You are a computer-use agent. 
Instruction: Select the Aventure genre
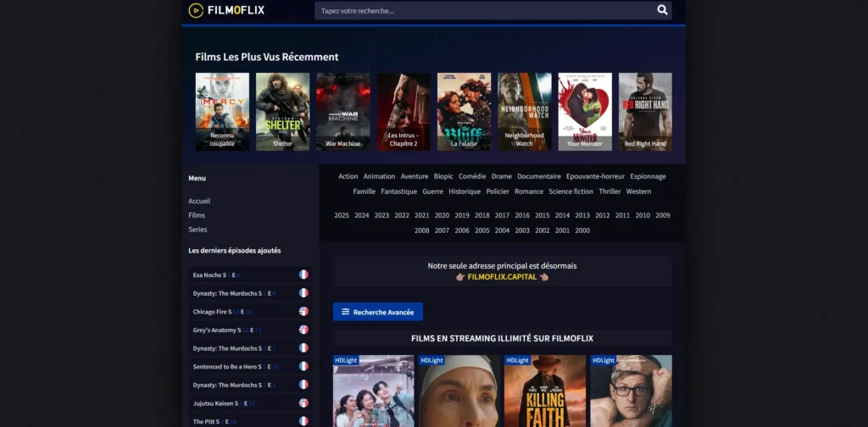pos(415,176)
